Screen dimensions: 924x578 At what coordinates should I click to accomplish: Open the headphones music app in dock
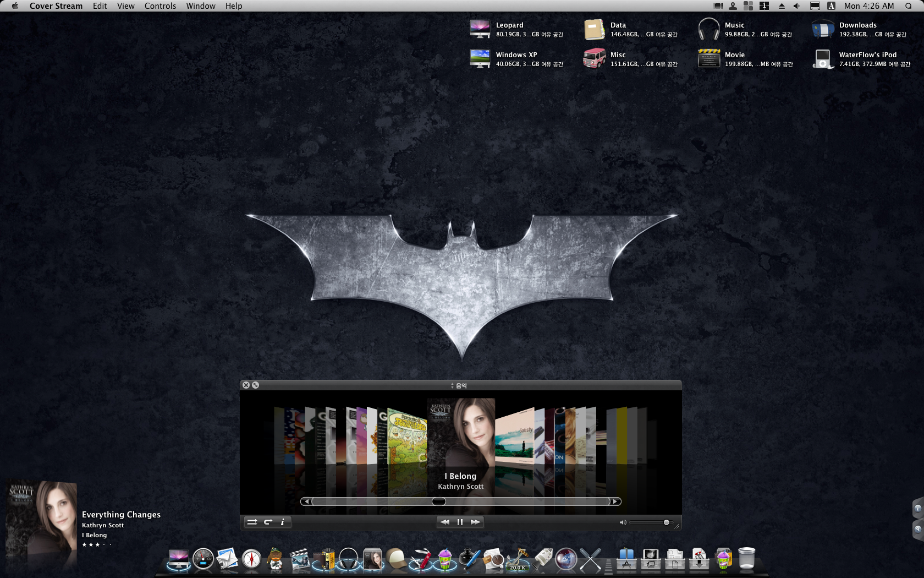(348, 559)
